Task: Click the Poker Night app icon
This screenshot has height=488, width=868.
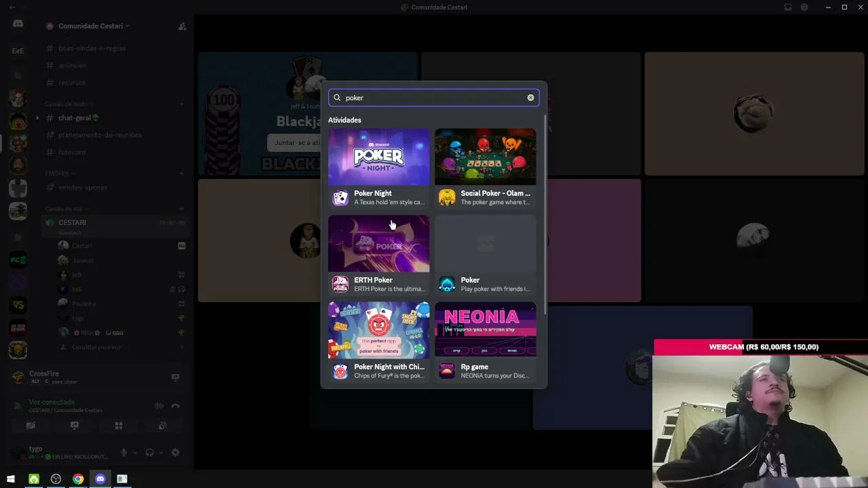Action: 340,197
